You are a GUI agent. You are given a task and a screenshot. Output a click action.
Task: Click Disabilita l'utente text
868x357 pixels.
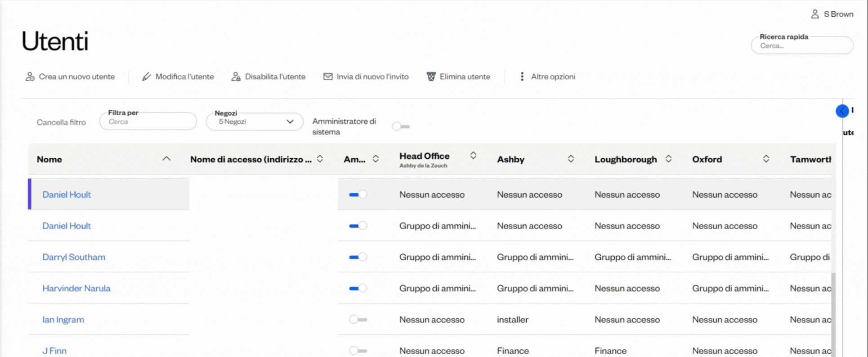click(x=275, y=77)
